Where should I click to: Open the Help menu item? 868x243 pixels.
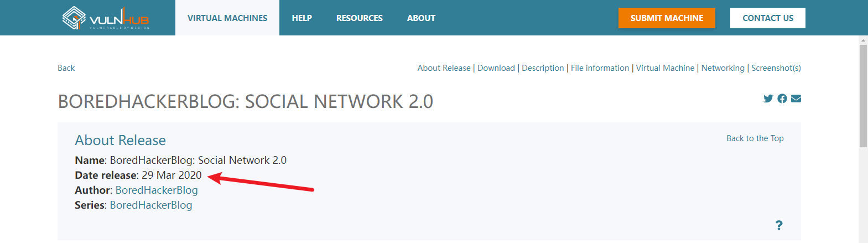302,18
